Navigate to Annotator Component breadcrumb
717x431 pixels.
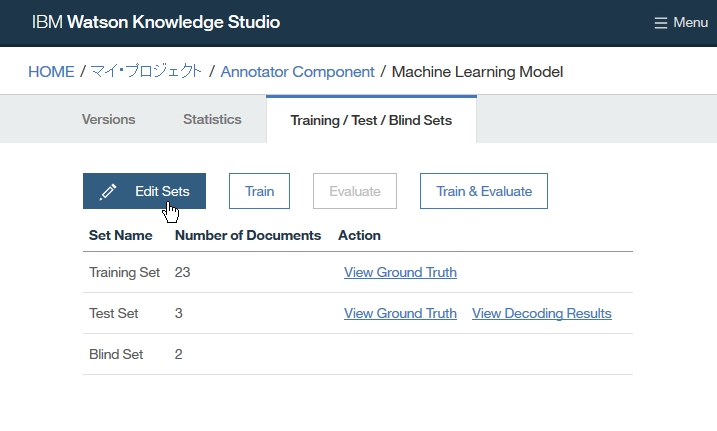297,72
